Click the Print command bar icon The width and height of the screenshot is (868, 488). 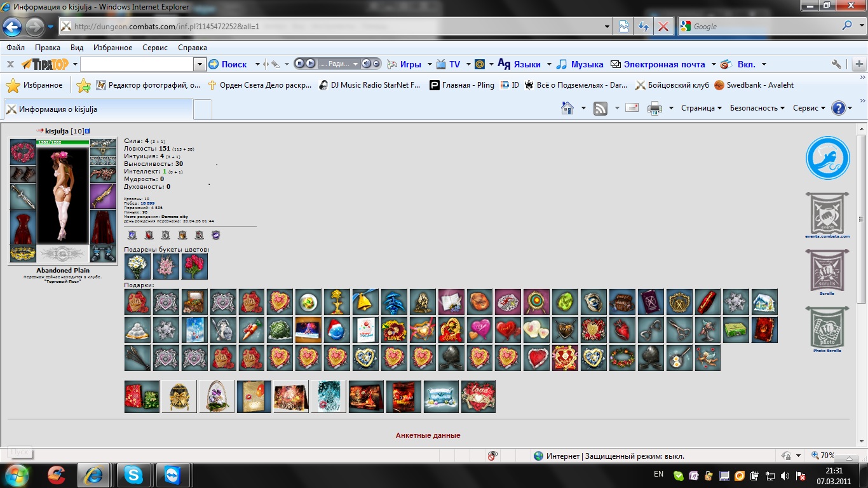point(654,108)
